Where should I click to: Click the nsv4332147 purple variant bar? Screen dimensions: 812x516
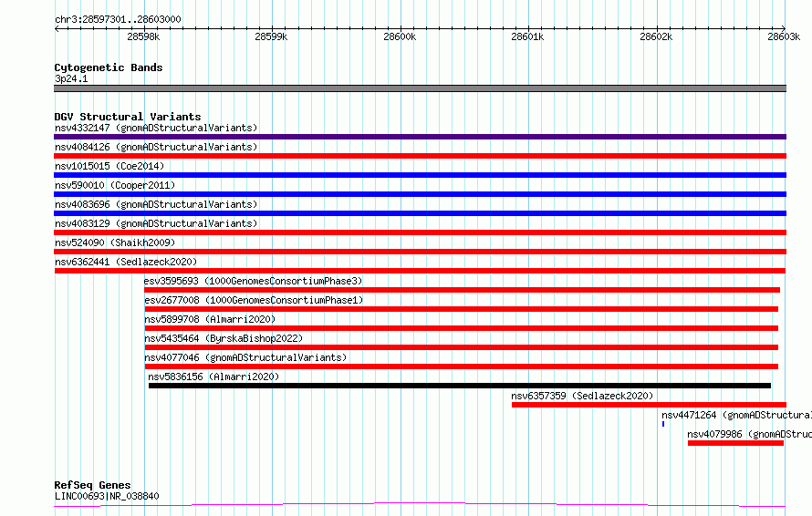[420, 137]
